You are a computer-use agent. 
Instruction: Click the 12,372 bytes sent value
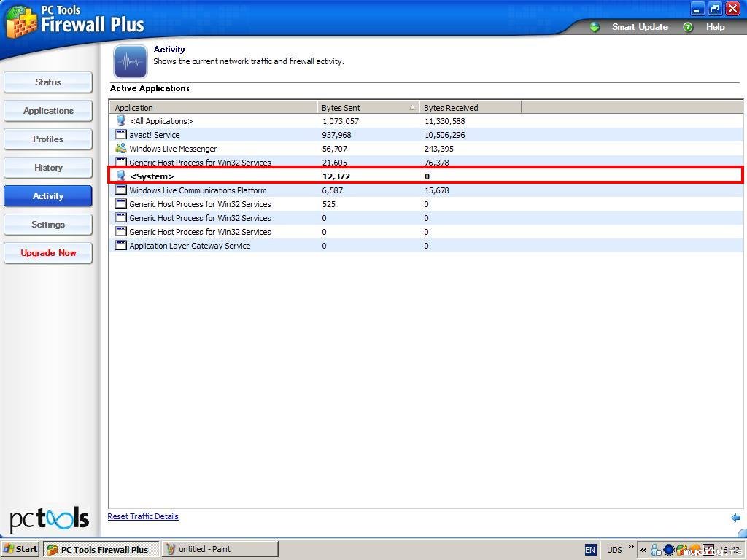click(x=336, y=176)
